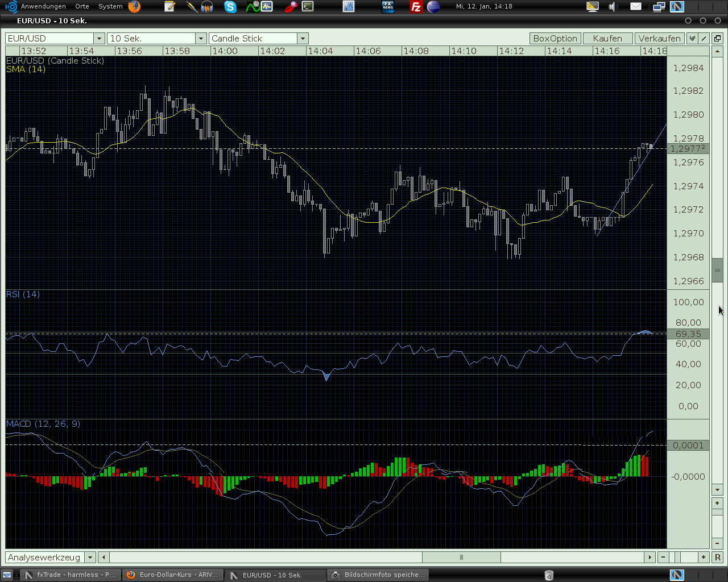Open the Analysewerkzeug selector
The width and height of the screenshot is (728, 582).
pyautogui.click(x=89, y=557)
